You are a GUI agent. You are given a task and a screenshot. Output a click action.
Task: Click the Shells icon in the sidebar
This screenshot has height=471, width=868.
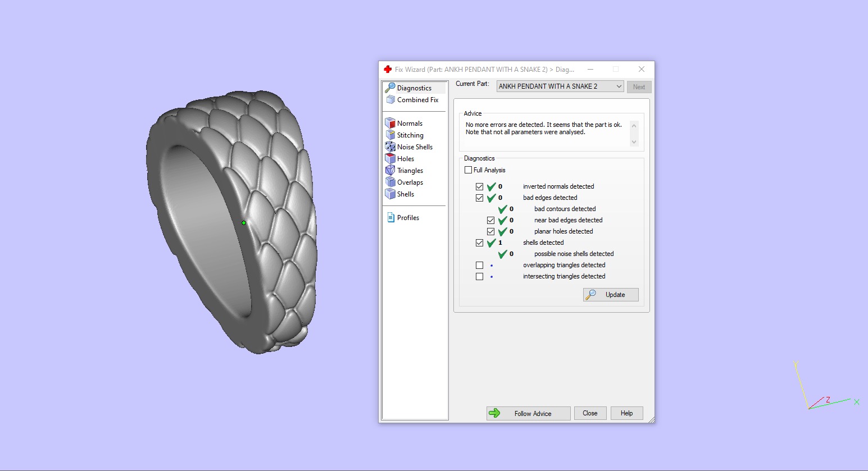coord(390,194)
